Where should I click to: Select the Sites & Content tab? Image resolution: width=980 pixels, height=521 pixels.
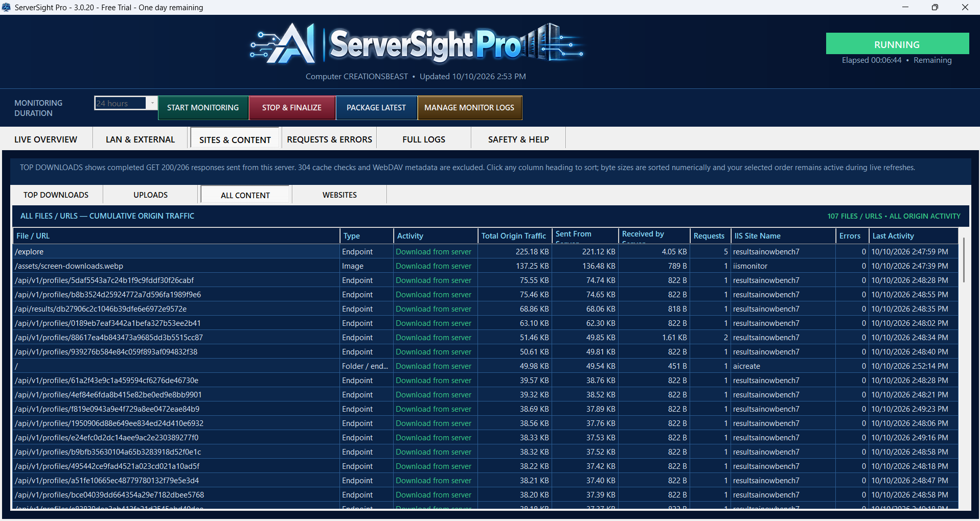(235, 139)
